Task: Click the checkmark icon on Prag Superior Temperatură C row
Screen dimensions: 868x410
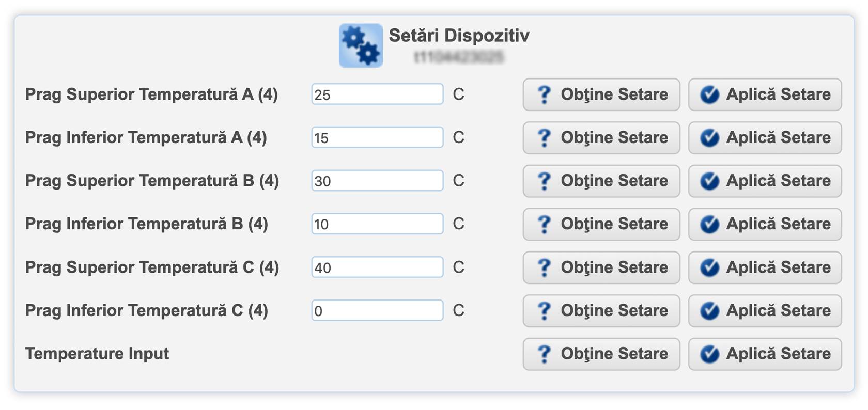Action: point(709,267)
